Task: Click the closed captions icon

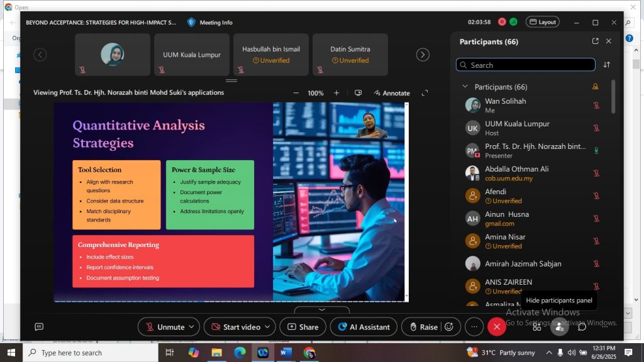Action: coord(39,327)
